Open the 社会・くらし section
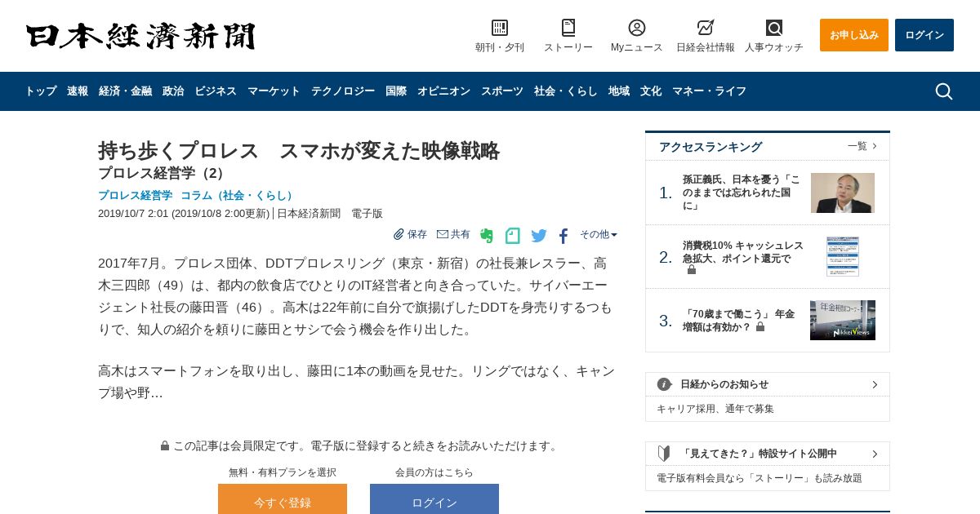 pyautogui.click(x=566, y=91)
